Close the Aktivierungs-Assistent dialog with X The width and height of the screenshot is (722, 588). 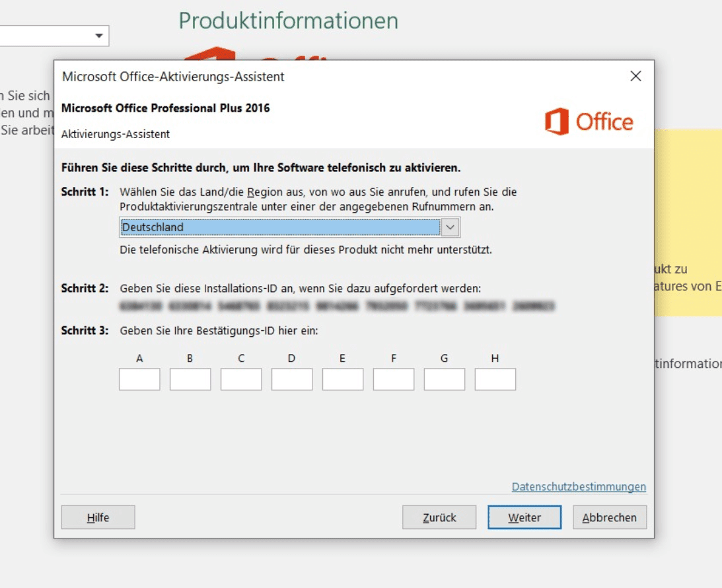(x=635, y=77)
